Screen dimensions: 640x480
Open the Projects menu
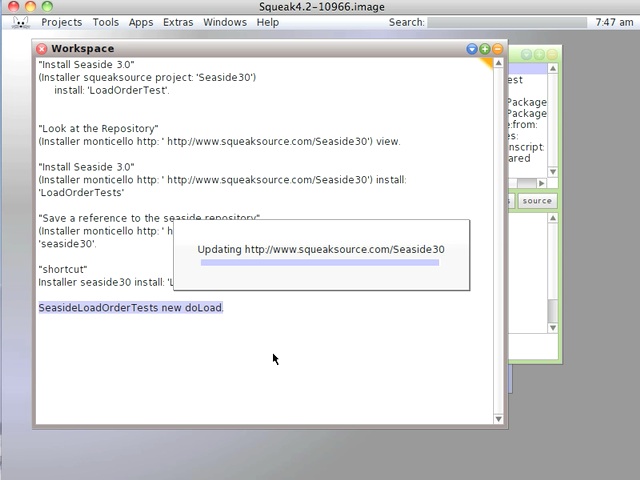pyautogui.click(x=61, y=22)
